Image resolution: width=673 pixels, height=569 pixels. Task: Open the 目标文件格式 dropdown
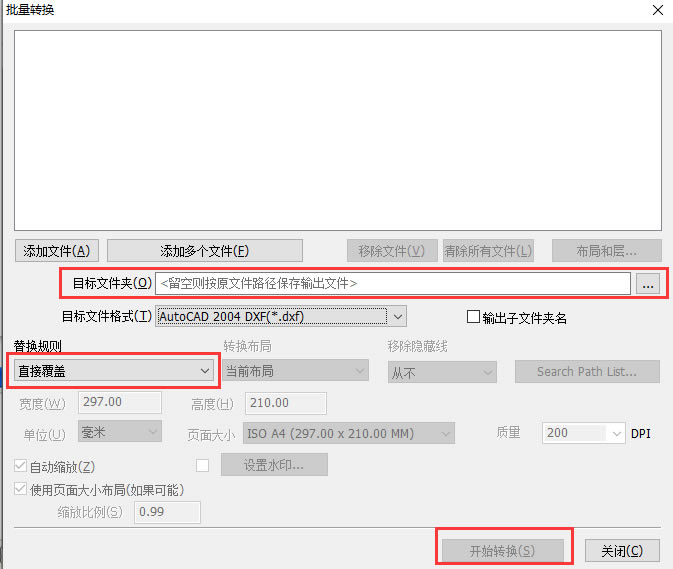click(x=281, y=317)
